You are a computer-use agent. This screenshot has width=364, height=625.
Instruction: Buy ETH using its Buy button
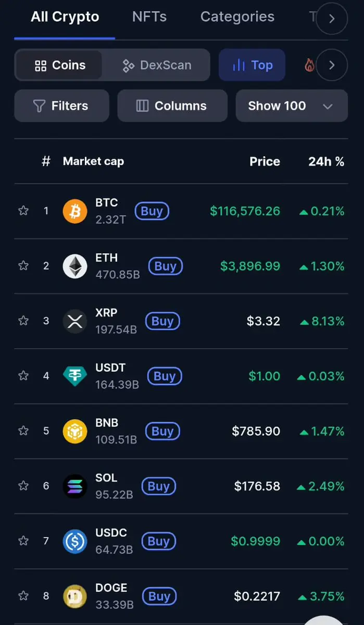[165, 266]
